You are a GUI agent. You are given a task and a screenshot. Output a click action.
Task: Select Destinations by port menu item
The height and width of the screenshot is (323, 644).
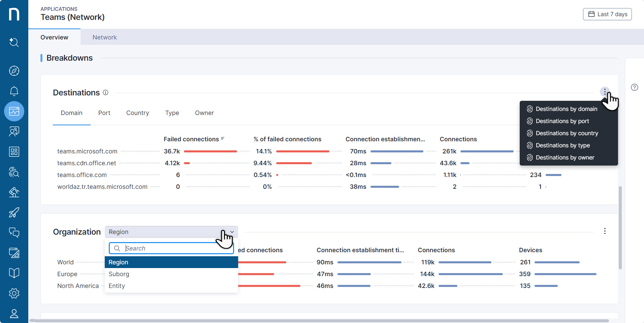[x=562, y=121]
